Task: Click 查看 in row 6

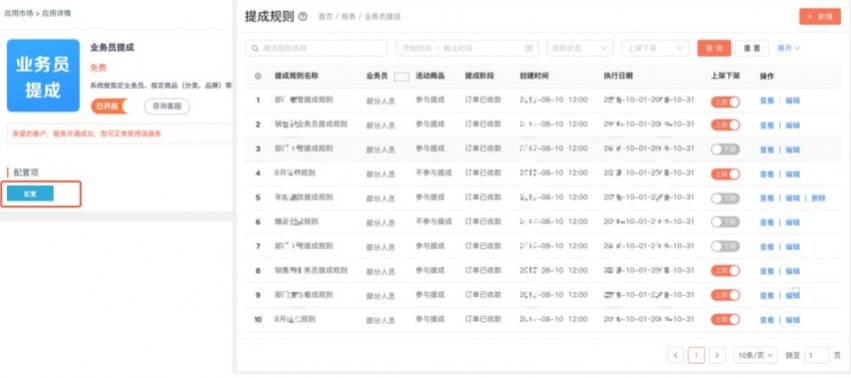Action: tap(767, 223)
